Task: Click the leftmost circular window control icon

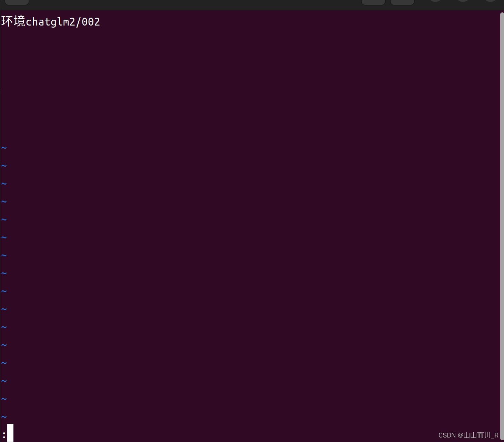Action: (x=435, y=2)
